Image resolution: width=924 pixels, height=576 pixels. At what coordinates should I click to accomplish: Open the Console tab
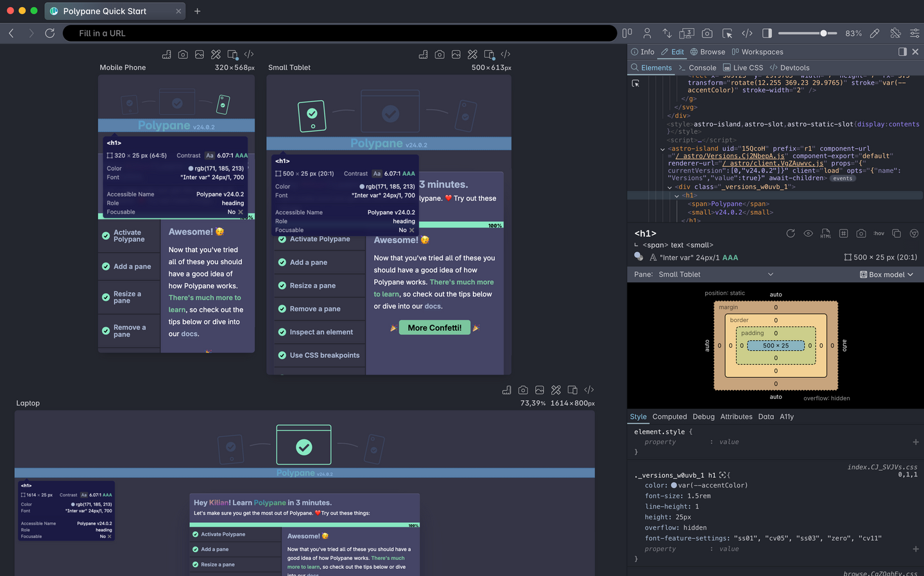coord(697,68)
